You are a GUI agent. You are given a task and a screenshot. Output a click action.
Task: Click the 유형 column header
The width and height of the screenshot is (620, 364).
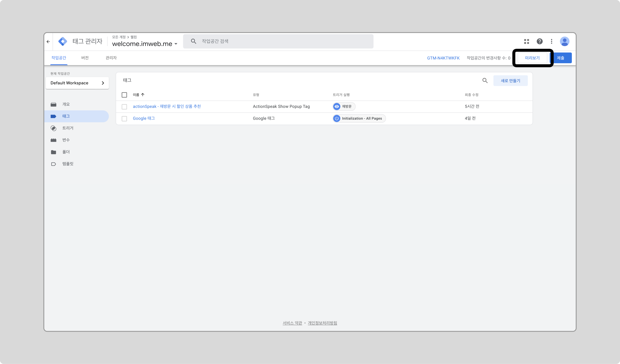pyautogui.click(x=256, y=95)
